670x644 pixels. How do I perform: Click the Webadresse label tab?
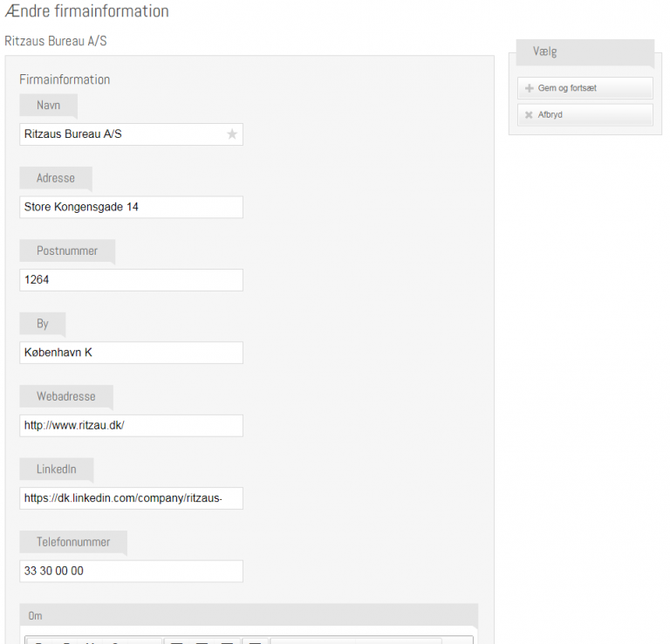click(66, 396)
